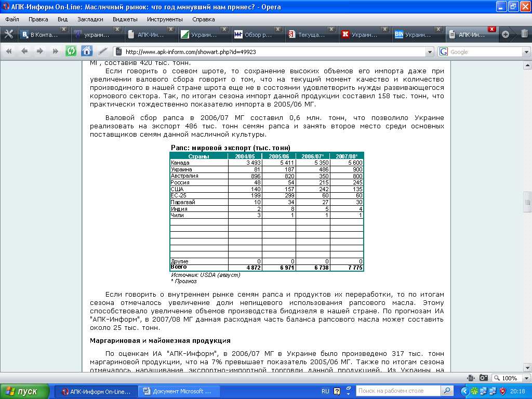Go to the Home page
The image size is (532, 399).
point(87,51)
